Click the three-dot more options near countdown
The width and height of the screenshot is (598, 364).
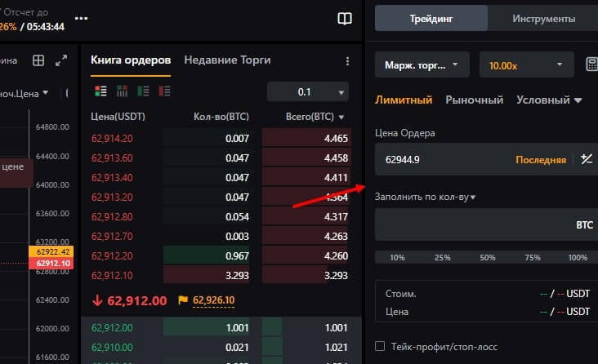point(81,18)
